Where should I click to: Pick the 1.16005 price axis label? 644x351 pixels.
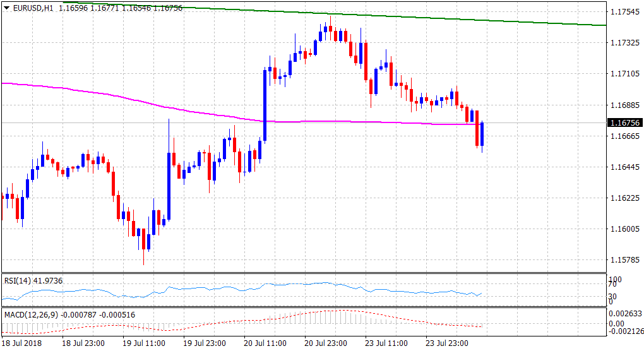(x=625, y=229)
